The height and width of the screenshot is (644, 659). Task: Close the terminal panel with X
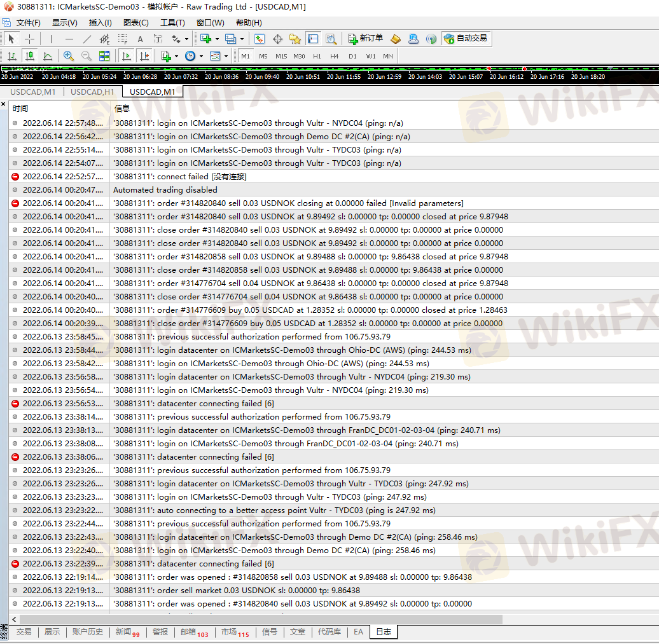pyautogui.click(x=3, y=104)
